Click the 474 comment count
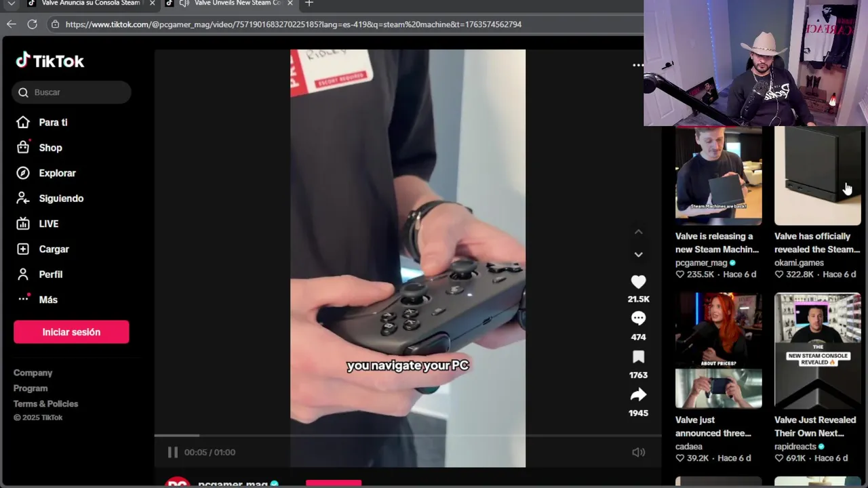This screenshot has height=488, width=868. coord(638,337)
